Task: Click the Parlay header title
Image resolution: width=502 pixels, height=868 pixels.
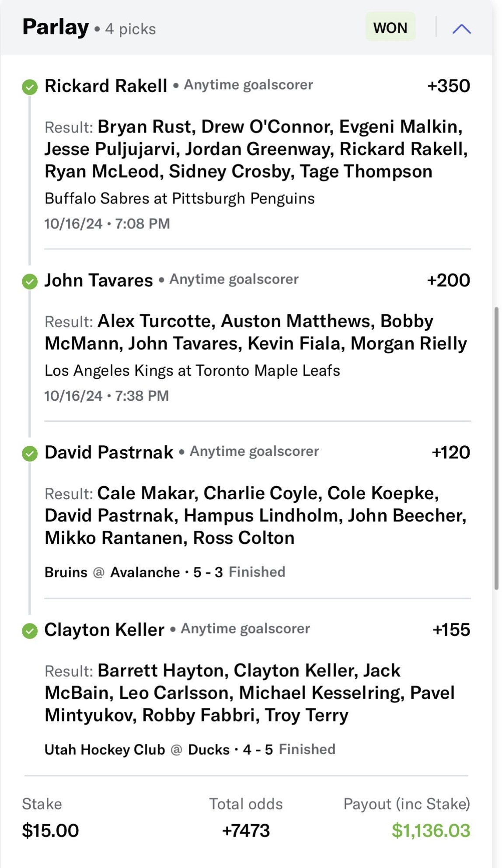Action: click(56, 27)
